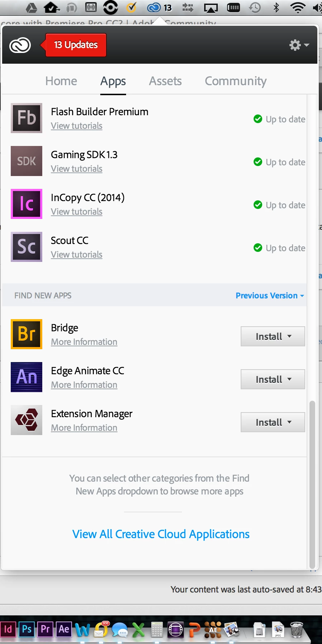322x644 pixels.
Task: Click the checkmark task app menu bar icon
Action: tap(131, 7)
